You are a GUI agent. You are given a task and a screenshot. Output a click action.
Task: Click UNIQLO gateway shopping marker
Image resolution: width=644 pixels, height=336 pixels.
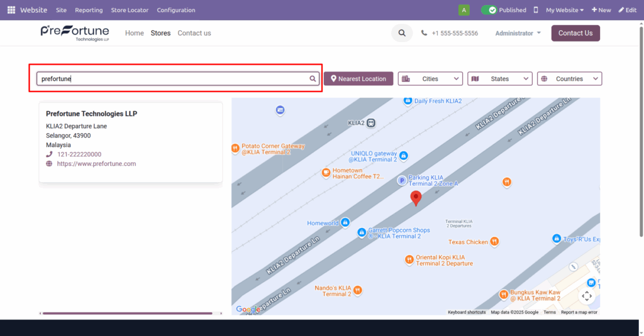(x=403, y=156)
